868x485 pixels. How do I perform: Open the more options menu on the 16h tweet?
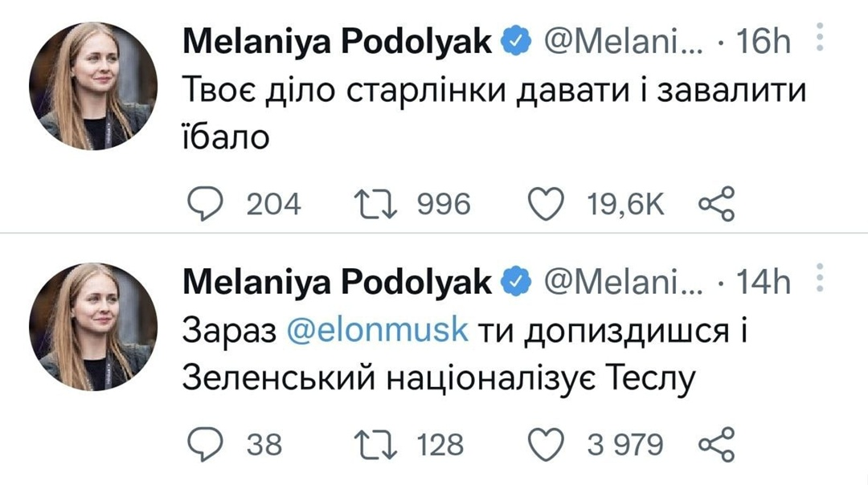[x=821, y=39]
